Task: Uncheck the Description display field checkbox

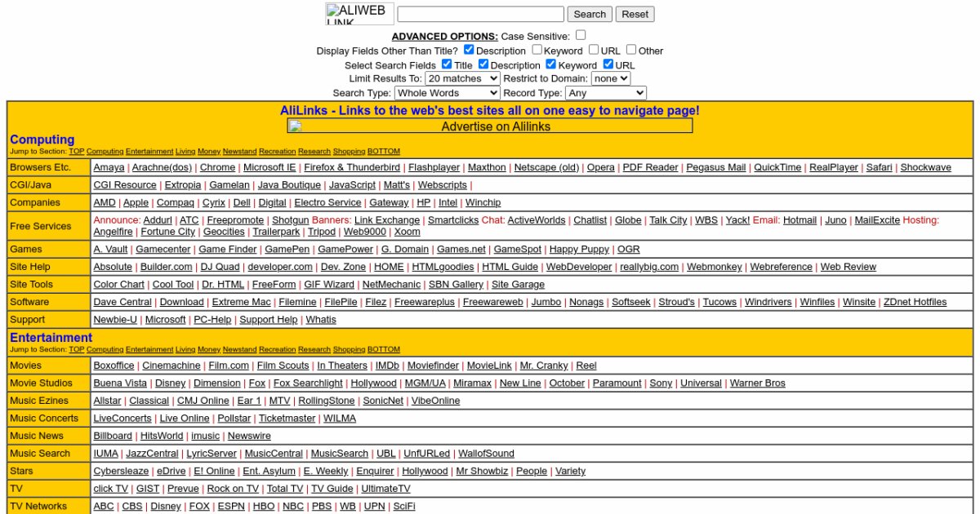Action: [x=469, y=50]
